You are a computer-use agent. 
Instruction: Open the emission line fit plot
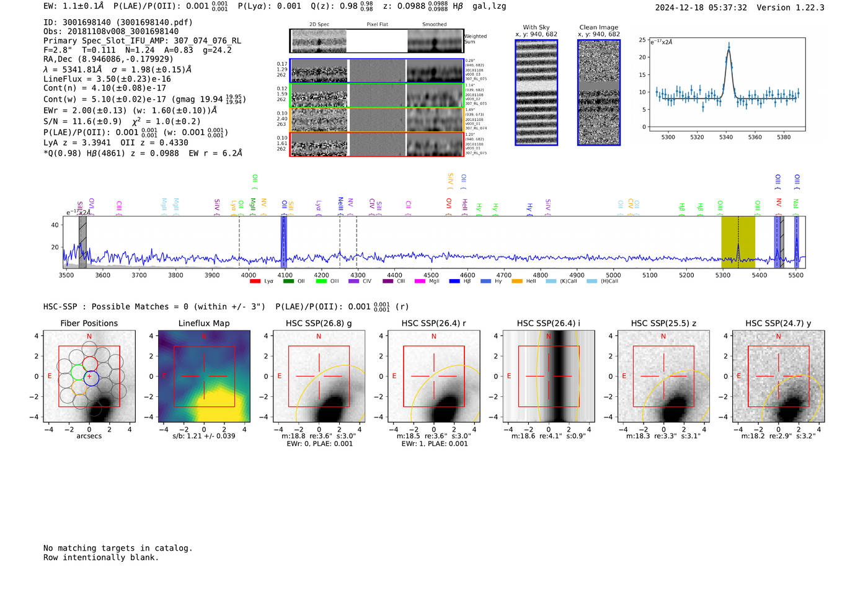(727, 84)
